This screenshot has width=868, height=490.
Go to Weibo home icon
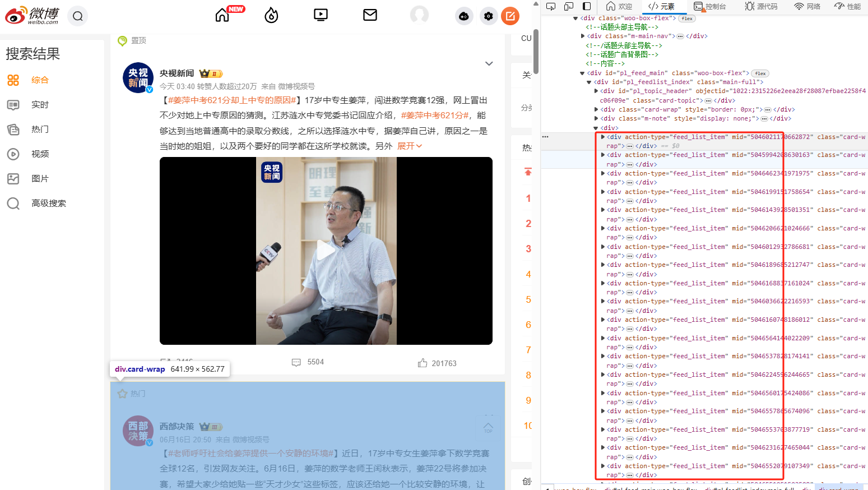(222, 15)
